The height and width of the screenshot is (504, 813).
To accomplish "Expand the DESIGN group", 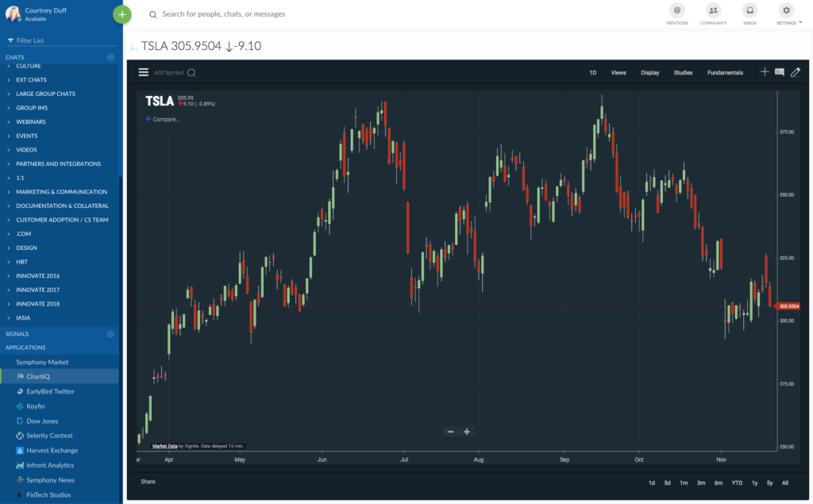I will point(8,248).
